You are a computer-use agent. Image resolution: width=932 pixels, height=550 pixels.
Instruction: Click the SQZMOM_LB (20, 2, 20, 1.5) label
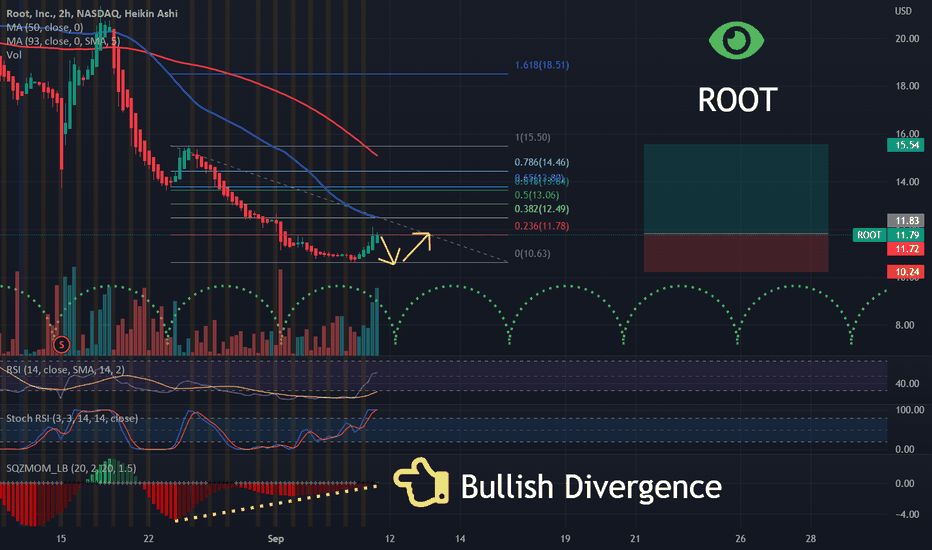coord(71,468)
